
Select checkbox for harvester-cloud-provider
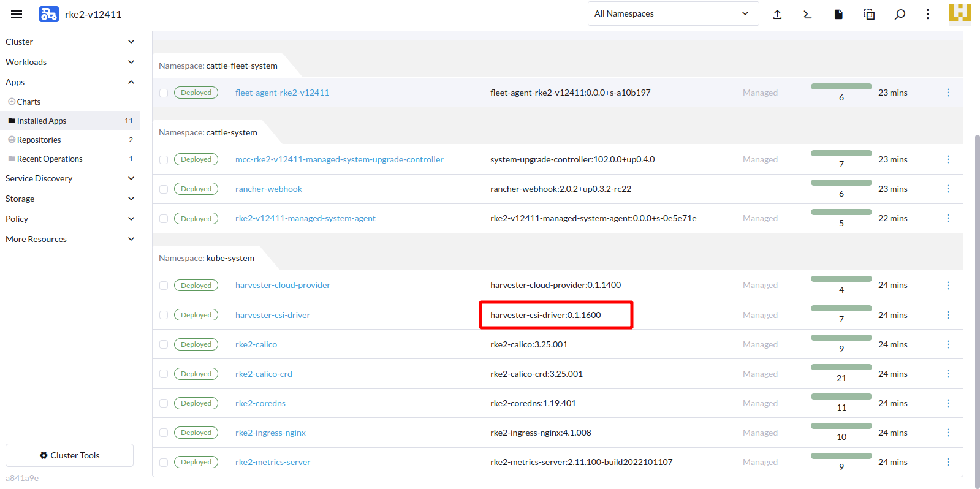tap(164, 286)
